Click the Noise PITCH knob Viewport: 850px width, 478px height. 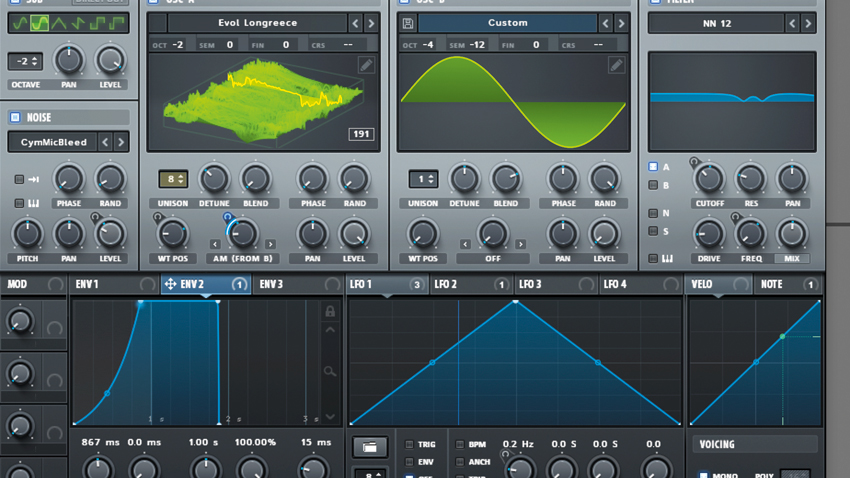pyautogui.click(x=27, y=234)
